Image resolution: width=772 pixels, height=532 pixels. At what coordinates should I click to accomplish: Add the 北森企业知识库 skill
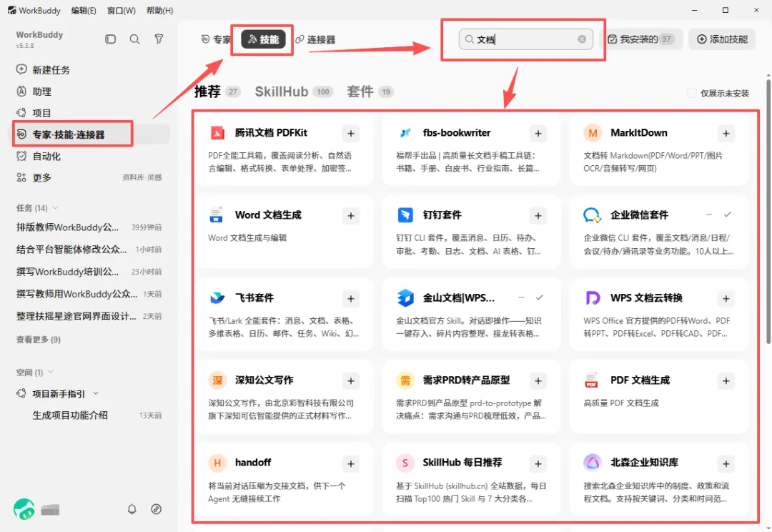(x=726, y=463)
